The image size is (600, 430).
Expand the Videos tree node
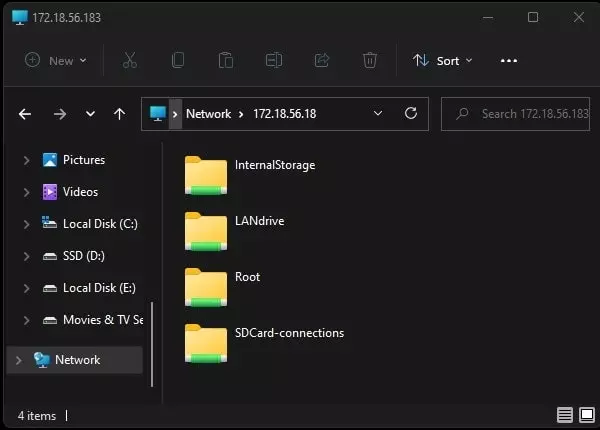pyautogui.click(x=26, y=192)
